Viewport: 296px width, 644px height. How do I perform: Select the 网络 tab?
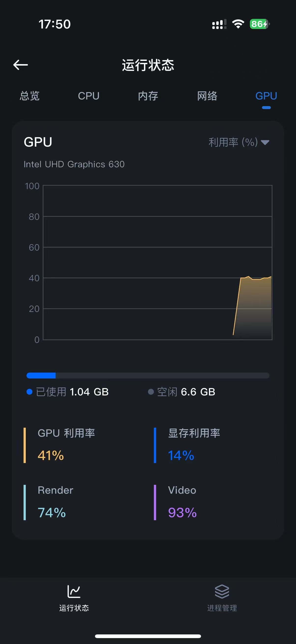tap(207, 96)
